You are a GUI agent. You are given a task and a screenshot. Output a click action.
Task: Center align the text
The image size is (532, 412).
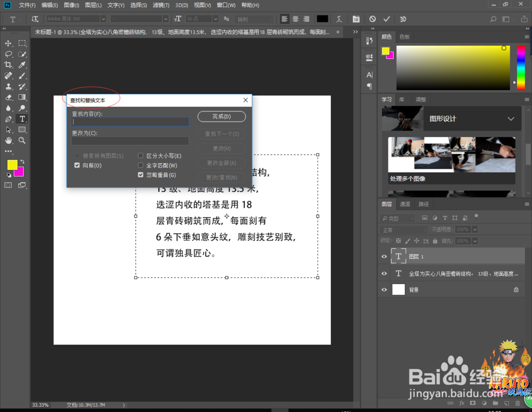295,19
